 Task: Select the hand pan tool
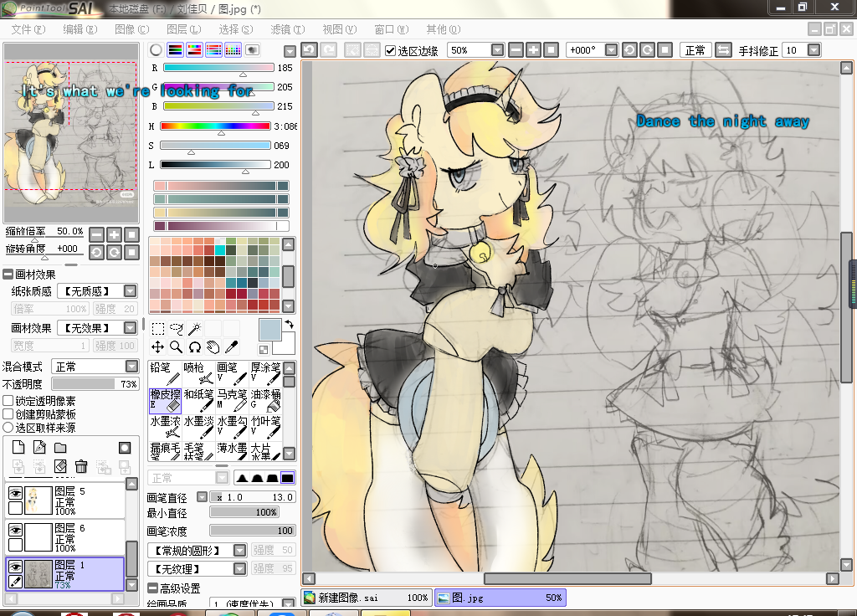pos(213,347)
